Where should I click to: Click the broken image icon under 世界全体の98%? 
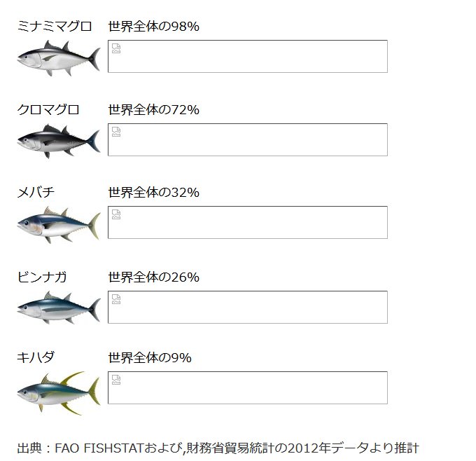pyautogui.click(x=116, y=48)
